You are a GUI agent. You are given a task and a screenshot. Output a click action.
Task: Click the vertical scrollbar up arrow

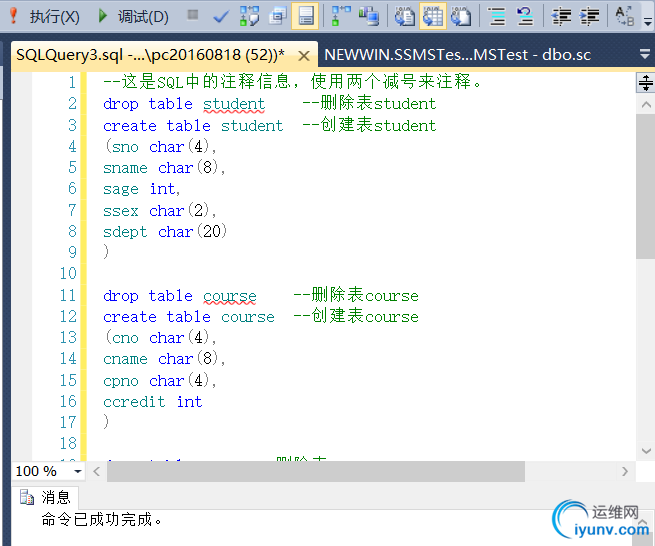(x=646, y=104)
